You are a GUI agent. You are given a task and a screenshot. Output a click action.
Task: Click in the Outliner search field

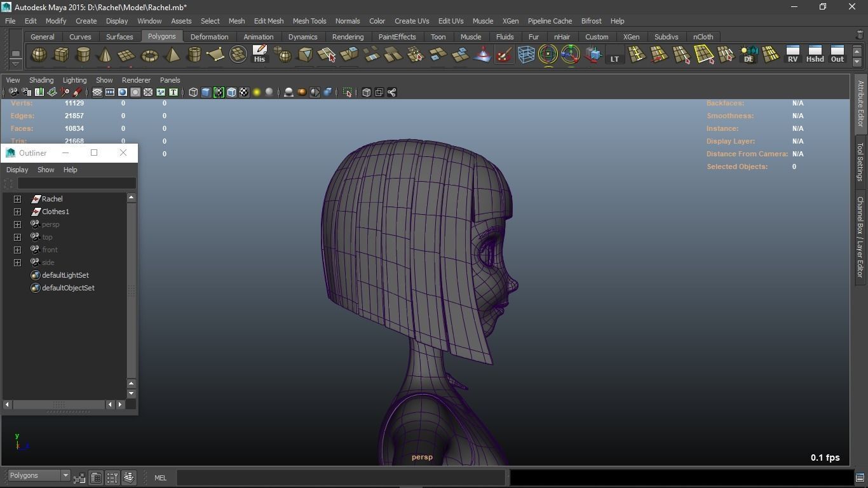(x=76, y=184)
